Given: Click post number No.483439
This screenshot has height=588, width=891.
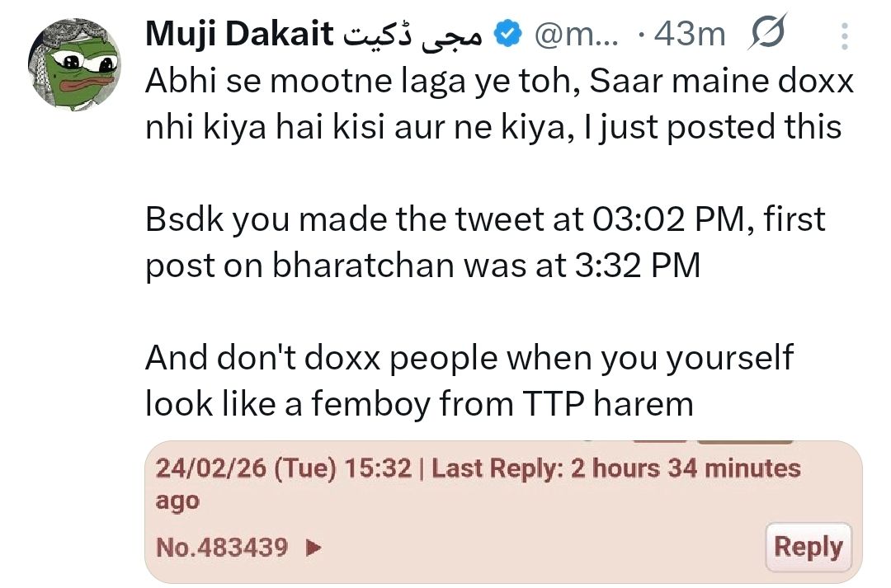Looking at the screenshot, I should click(222, 547).
